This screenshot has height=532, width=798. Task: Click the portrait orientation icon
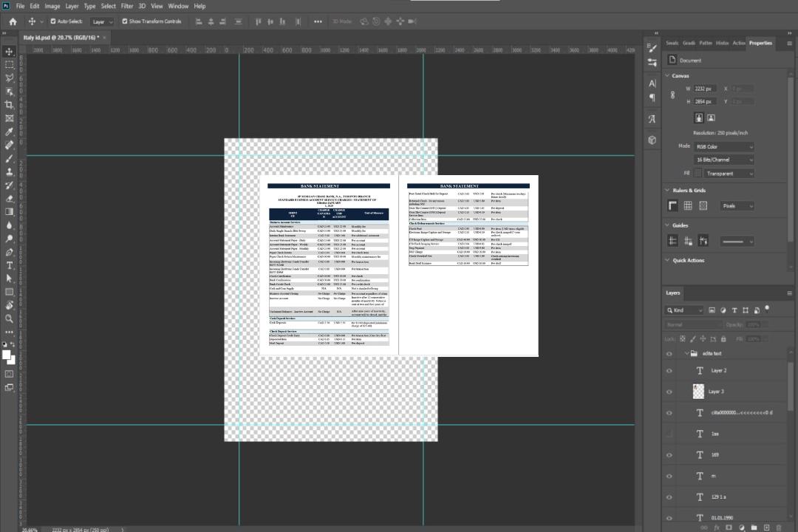(699, 118)
